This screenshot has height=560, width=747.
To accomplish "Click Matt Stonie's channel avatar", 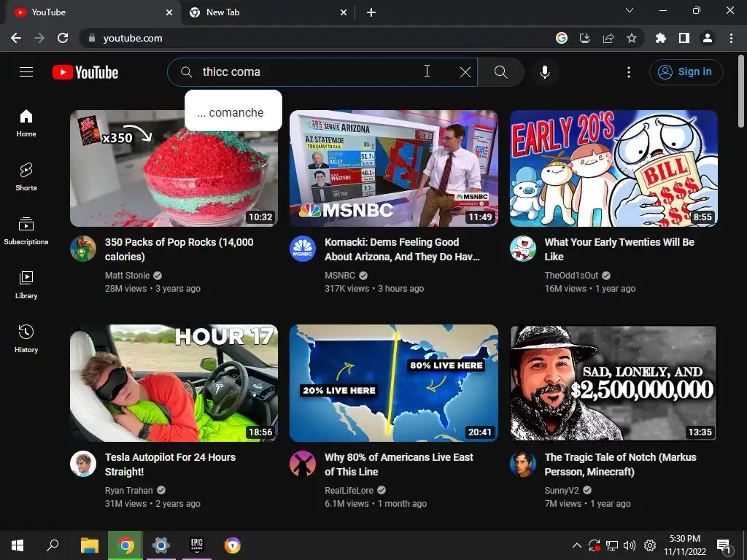I will click(x=83, y=249).
